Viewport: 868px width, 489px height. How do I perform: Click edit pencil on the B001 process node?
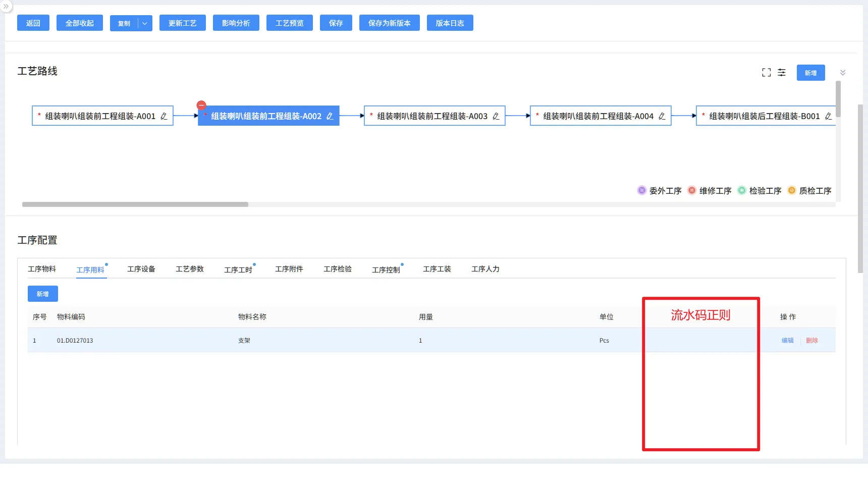828,116
